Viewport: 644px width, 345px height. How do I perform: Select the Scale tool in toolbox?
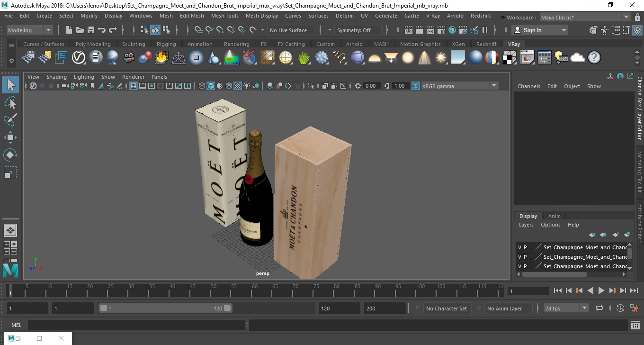10,172
